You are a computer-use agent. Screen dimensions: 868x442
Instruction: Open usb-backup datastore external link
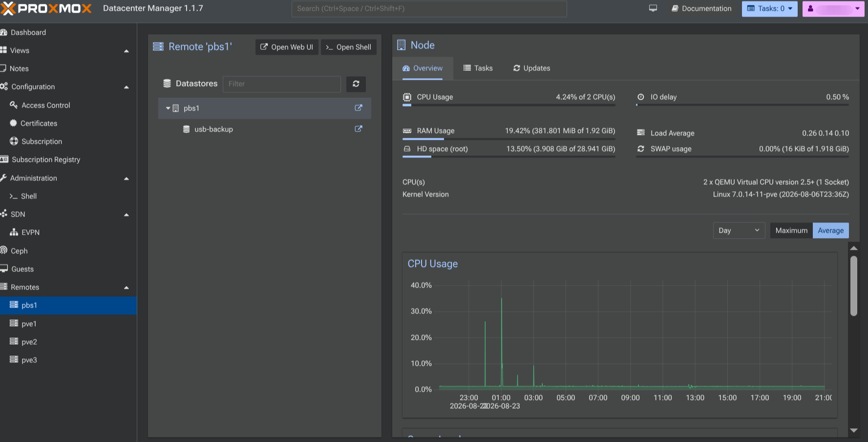(x=359, y=129)
